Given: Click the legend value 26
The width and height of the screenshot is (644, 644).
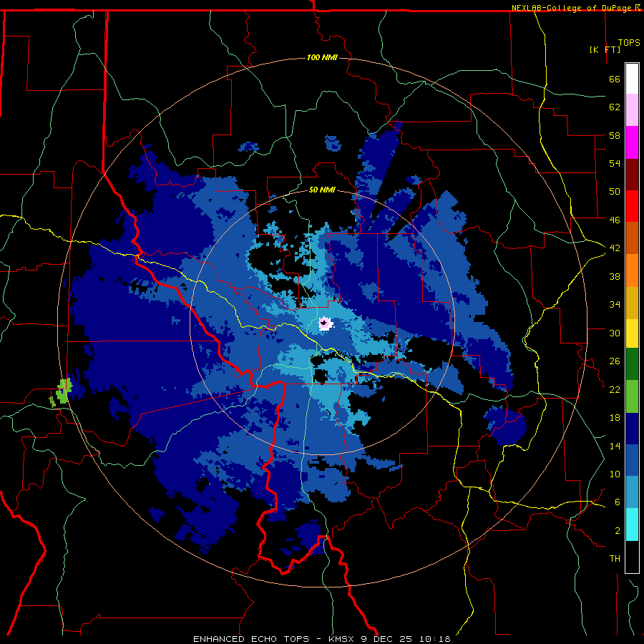Looking at the screenshot, I should [615, 361].
